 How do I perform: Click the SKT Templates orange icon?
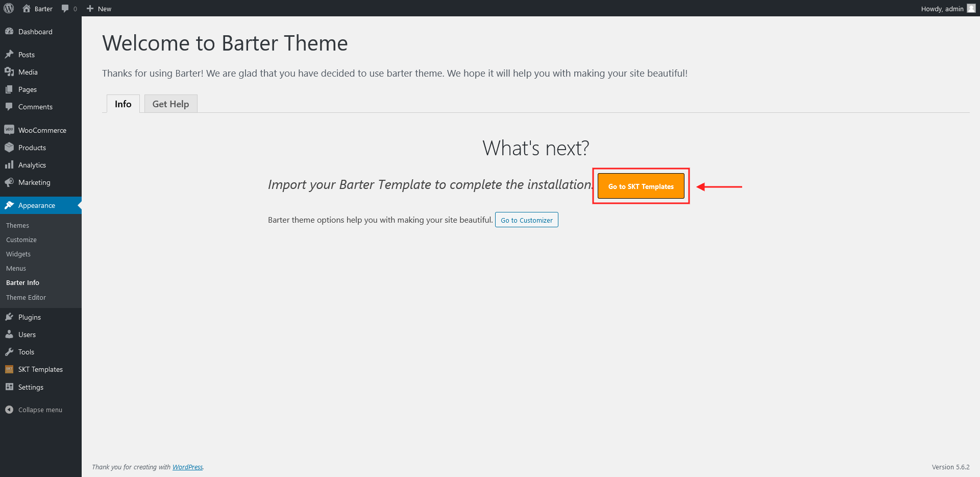pos(9,369)
